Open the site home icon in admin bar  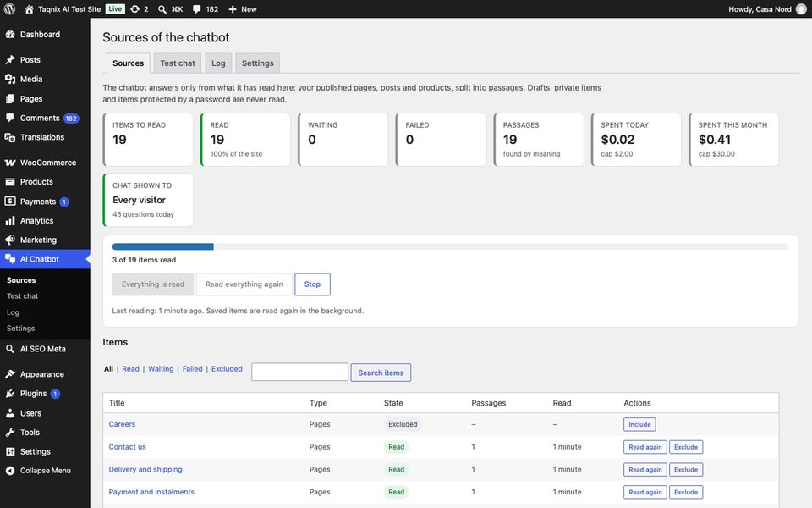pyautogui.click(x=29, y=9)
